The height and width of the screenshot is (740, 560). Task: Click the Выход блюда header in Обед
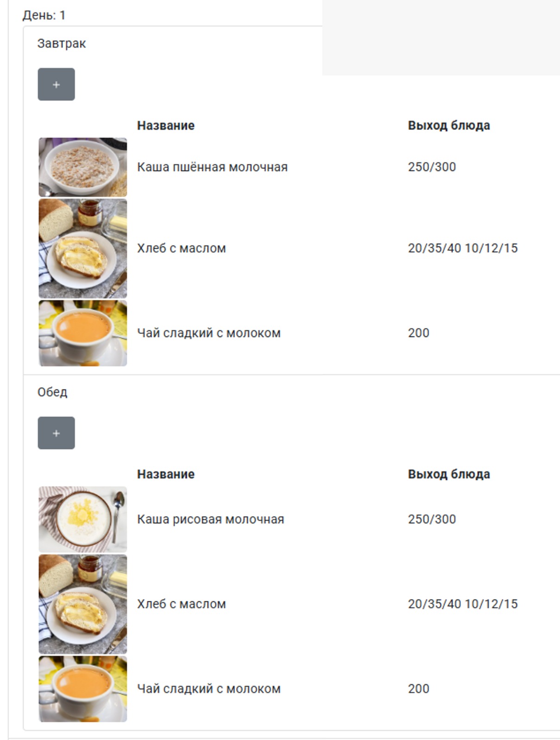pos(449,474)
